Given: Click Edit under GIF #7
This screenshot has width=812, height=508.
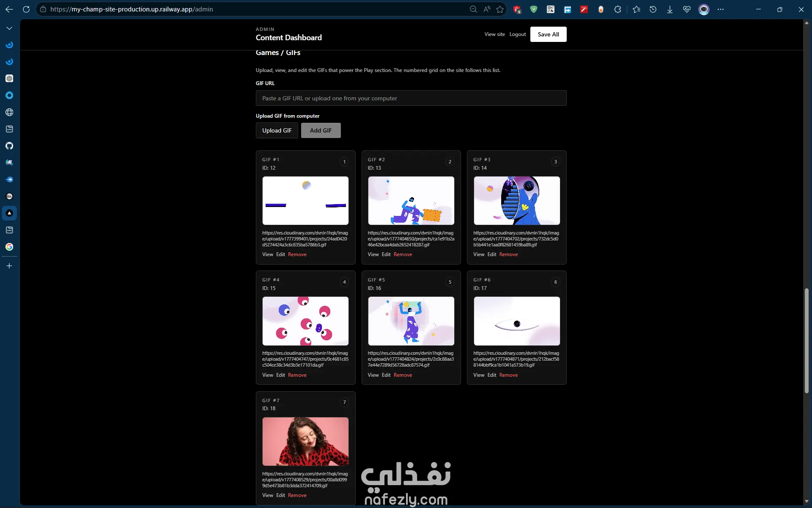Looking at the screenshot, I should coord(280,495).
